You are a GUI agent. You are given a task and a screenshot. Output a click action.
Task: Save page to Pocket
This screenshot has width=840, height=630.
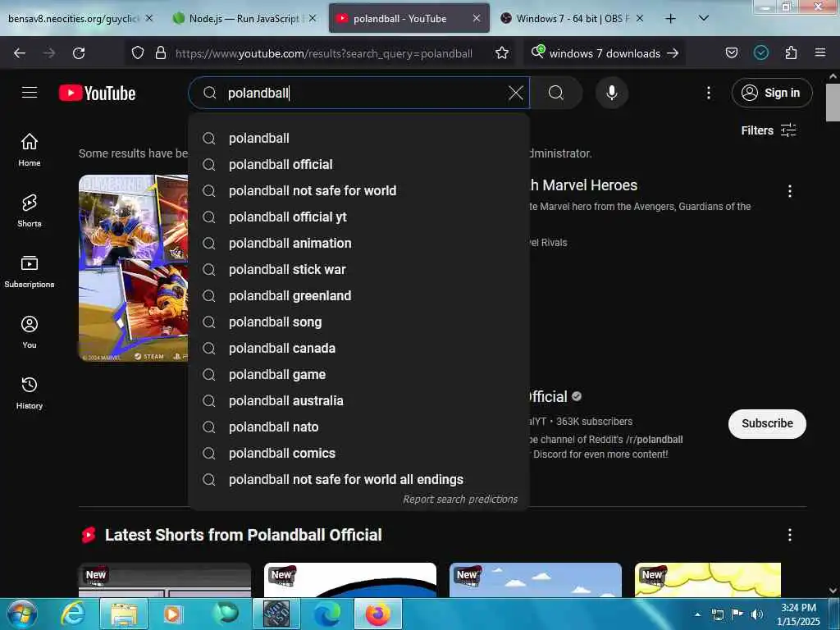click(x=731, y=53)
